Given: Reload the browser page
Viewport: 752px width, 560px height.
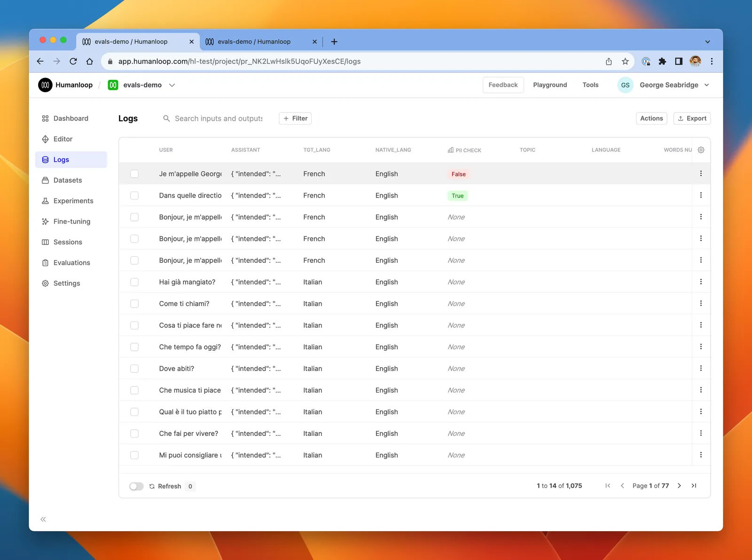Looking at the screenshot, I should pos(73,61).
